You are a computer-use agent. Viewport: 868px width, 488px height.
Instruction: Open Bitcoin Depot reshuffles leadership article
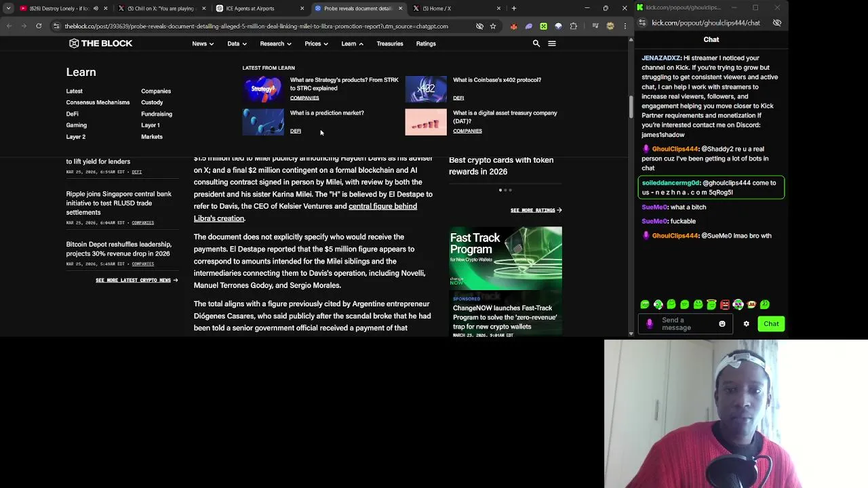point(119,249)
